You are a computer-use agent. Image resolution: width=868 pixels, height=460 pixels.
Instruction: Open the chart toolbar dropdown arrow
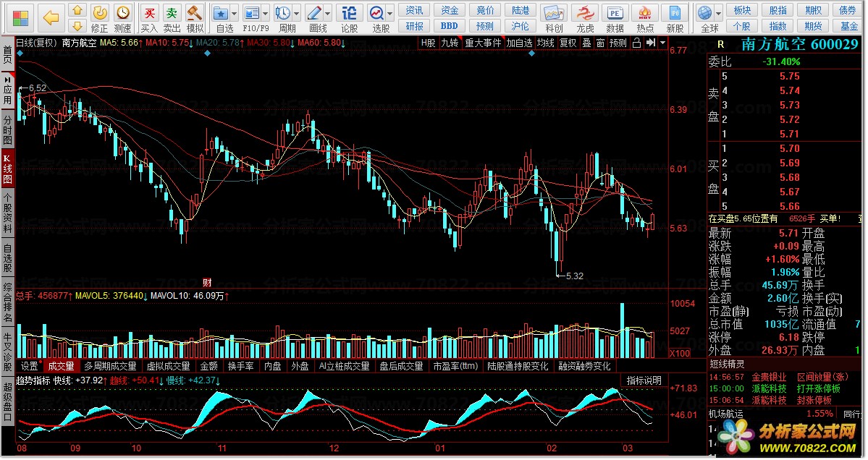point(662,43)
